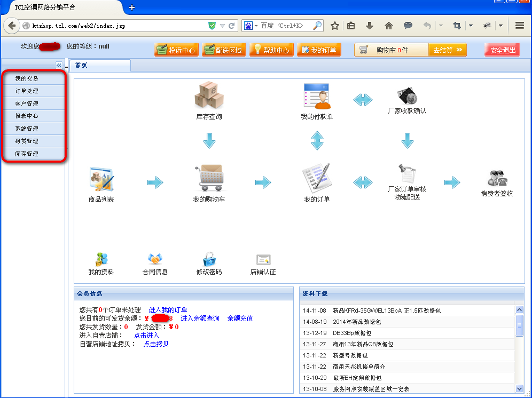Open the browser hamburger menu
532x398 pixels.
click(x=519, y=26)
